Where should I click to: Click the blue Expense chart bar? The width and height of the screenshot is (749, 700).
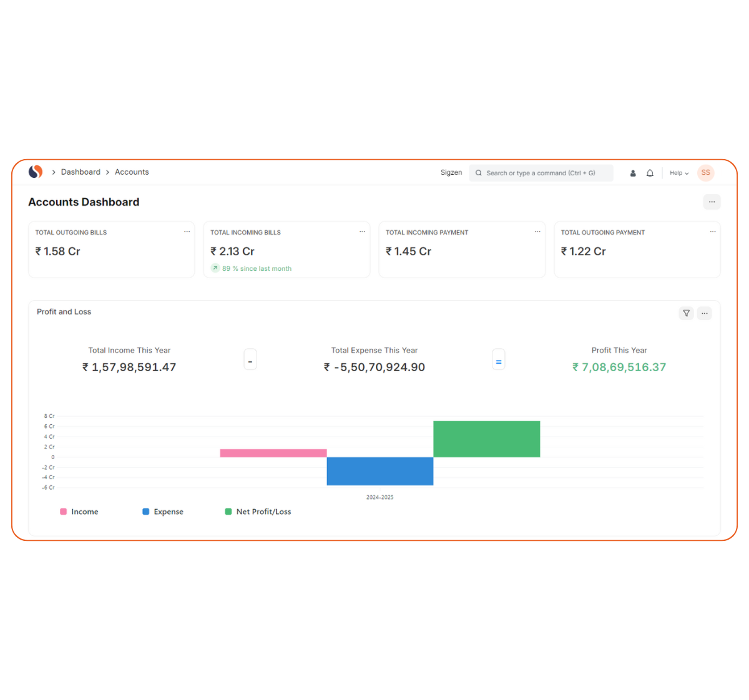pyautogui.click(x=379, y=471)
